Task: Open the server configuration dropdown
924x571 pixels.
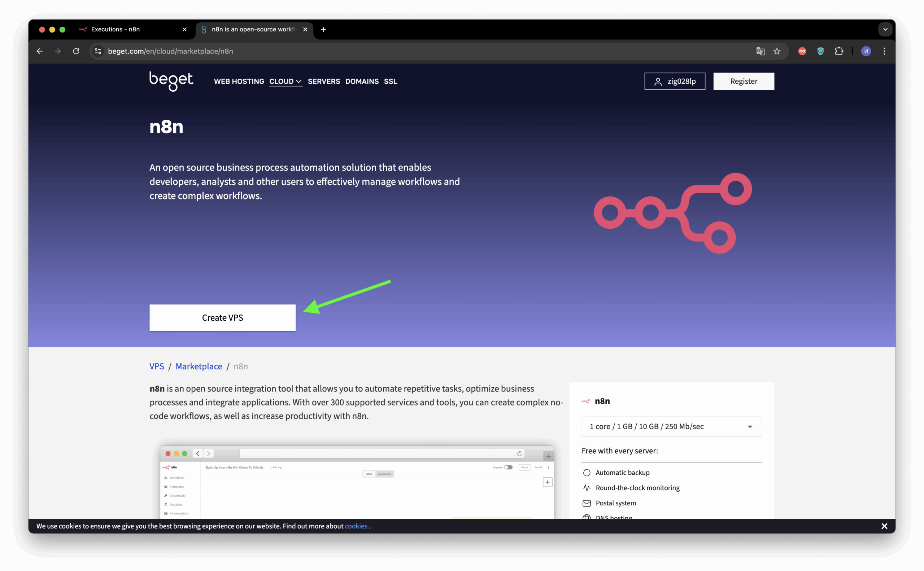Action: pos(671,426)
